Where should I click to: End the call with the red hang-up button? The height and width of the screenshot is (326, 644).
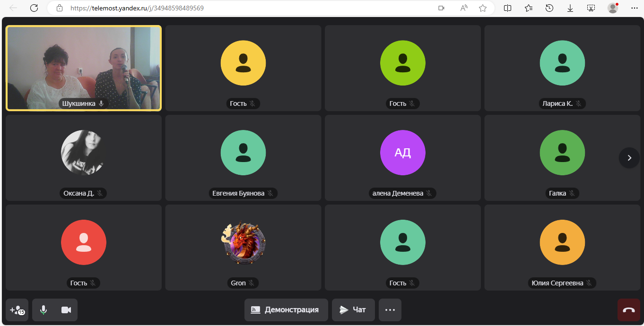pos(629,310)
